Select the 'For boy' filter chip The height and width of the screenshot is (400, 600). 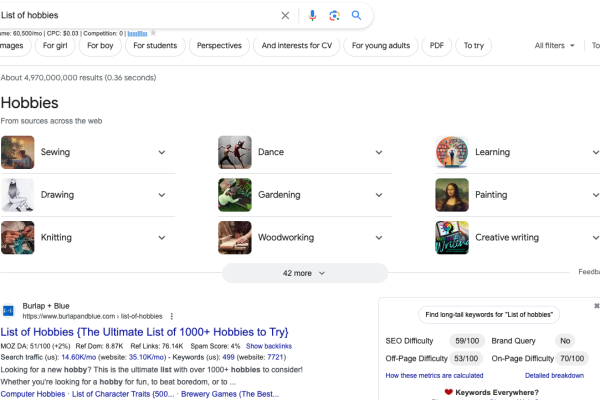(100, 46)
